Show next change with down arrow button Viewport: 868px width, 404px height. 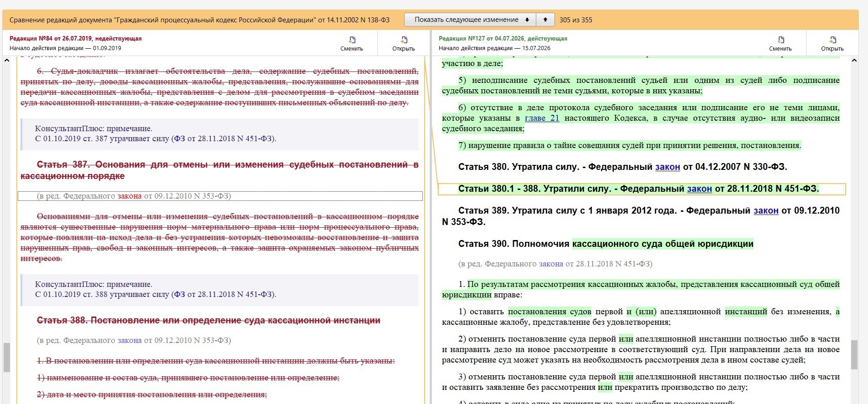click(x=470, y=20)
